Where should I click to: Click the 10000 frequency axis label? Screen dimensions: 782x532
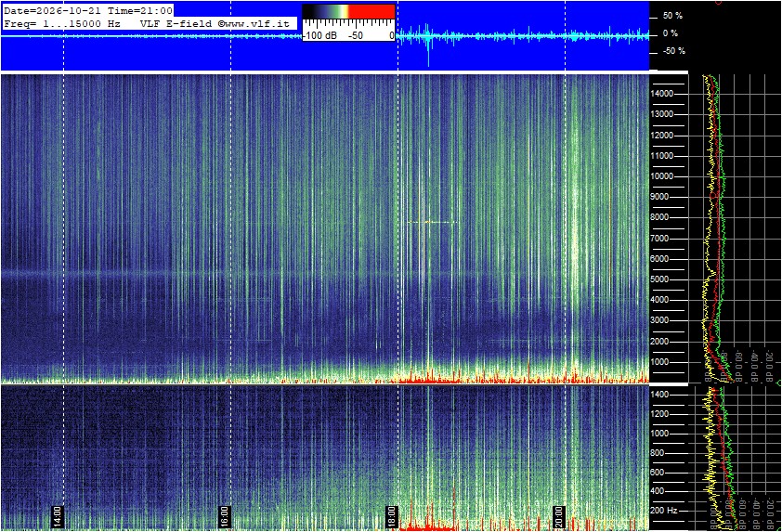tap(662, 176)
